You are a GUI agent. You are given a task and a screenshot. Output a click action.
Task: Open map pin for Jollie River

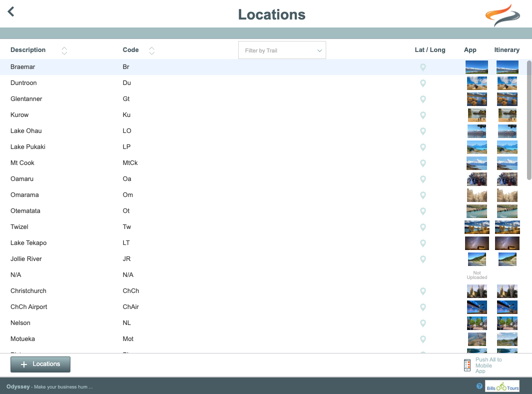click(x=423, y=259)
